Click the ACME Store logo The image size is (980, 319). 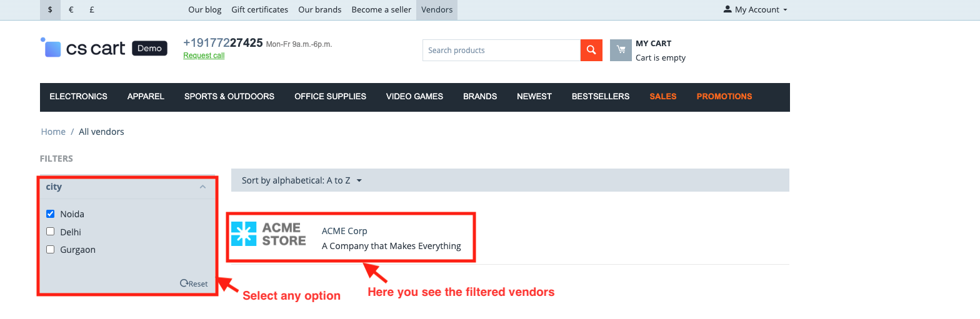pyautogui.click(x=269, y=233)
